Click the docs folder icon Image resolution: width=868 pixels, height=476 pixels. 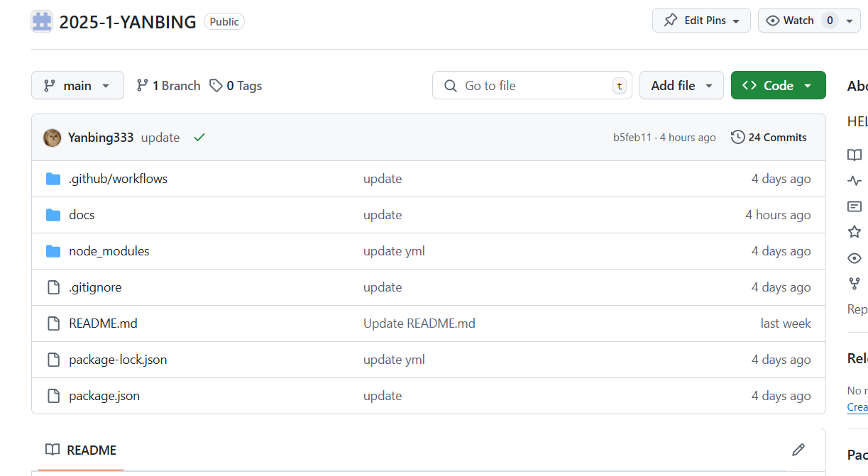(53, 215)
